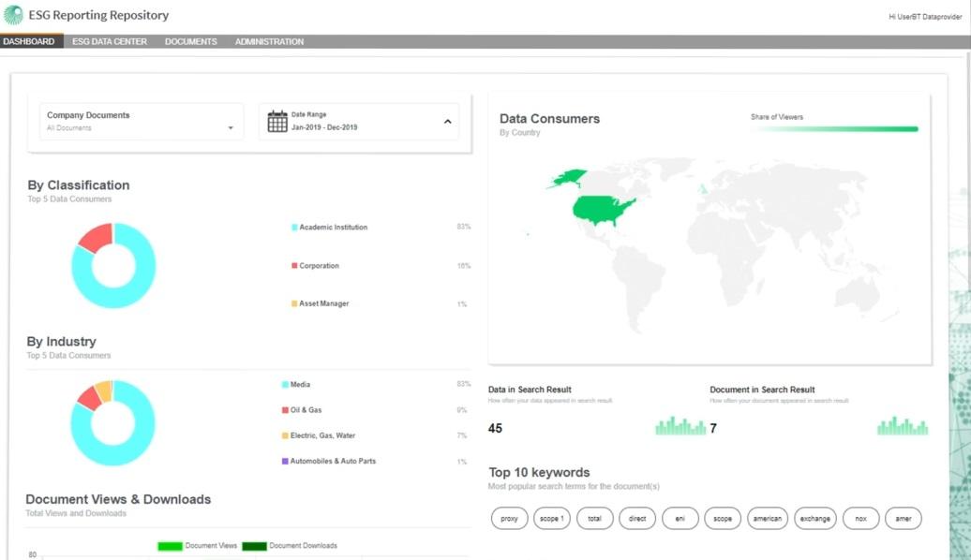Click the Oil & Gas legend swatch
Image resolution: width=971 pixels, height=560 pixels.
(x=285, y=409)
